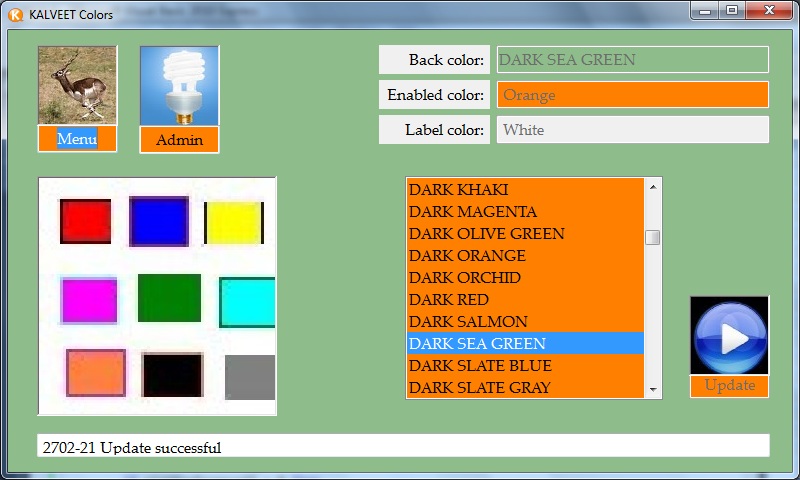The height and width of the screenshot is (480, 800).
Task: Pick the magenta color swatch
Action: point(89,300)
